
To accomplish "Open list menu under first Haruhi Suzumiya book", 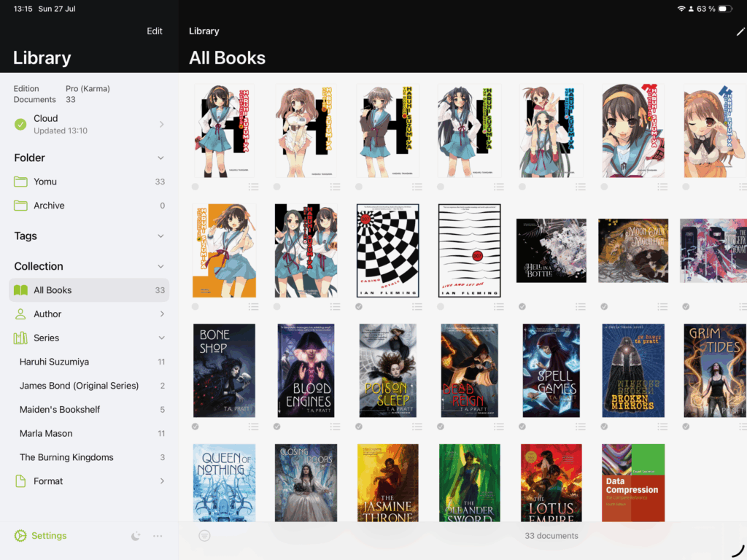I will click(253, 187).
